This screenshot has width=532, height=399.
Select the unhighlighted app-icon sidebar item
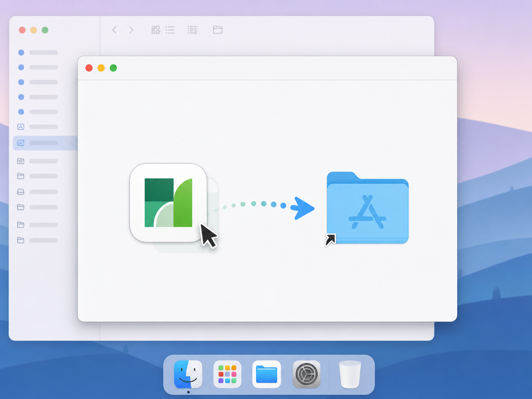tap(37, 127)
